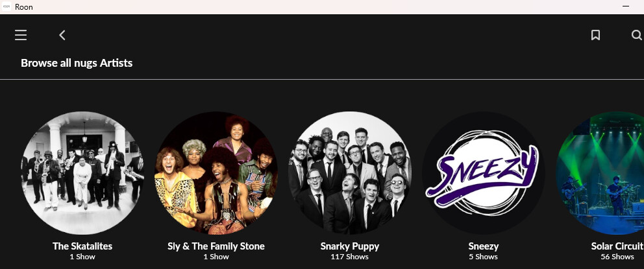Click Browse all nugs Artists heading
Screen dimensions: 644x269
(77, 63)
